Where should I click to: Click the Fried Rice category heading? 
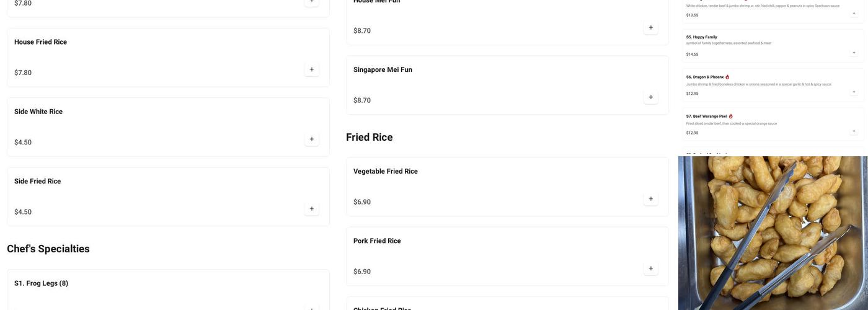pos(369,137)
